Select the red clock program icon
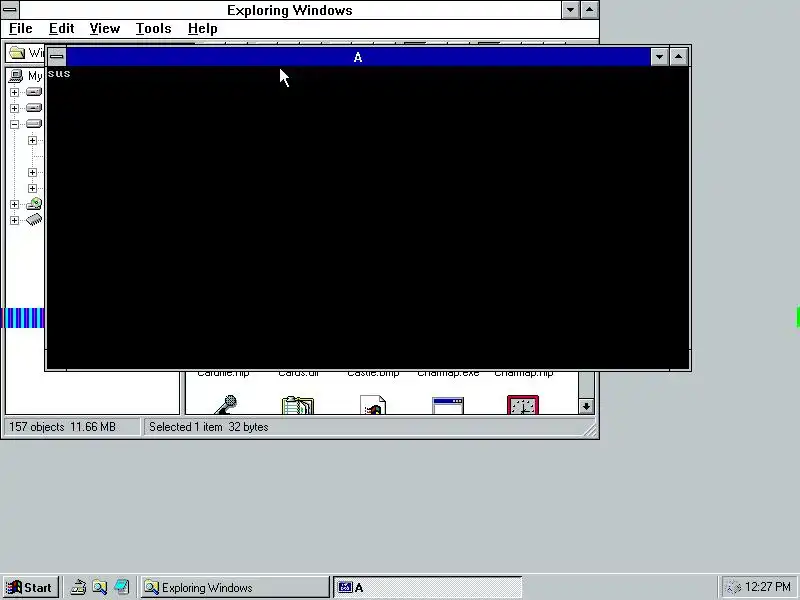The height and width of the screenshot is (600, 800). pos(523,405)
